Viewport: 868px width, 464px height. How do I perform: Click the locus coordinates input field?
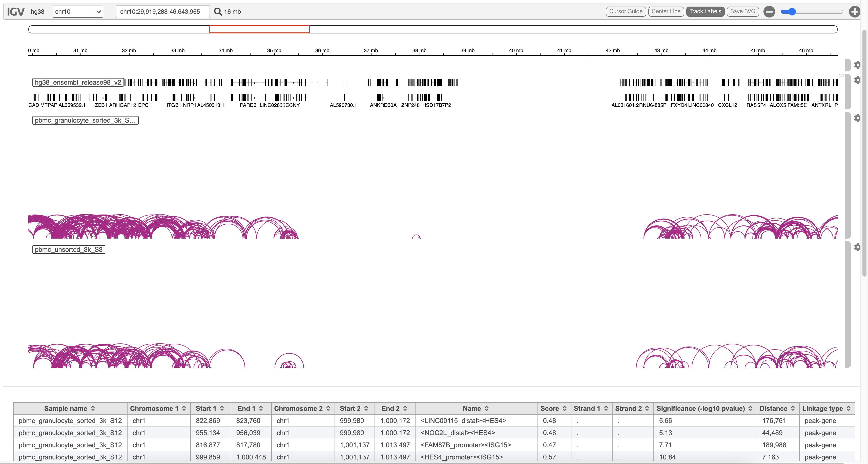[x=163, y=12]
